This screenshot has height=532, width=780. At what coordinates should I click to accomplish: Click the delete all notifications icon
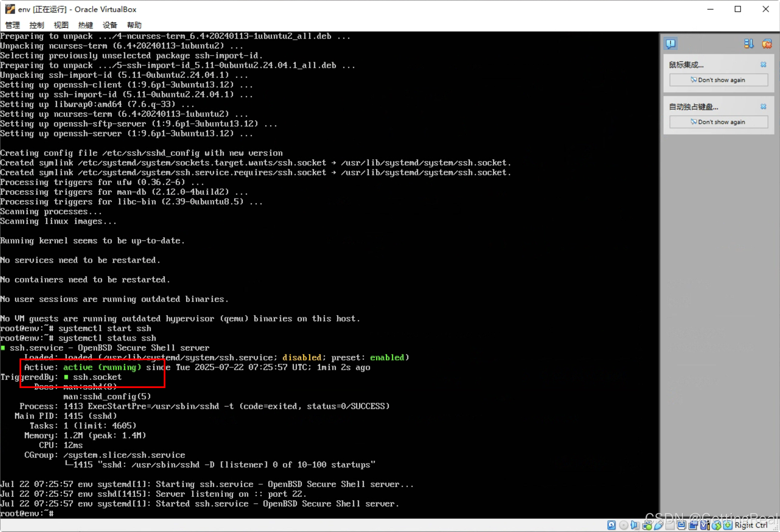(x=767, y=44)
